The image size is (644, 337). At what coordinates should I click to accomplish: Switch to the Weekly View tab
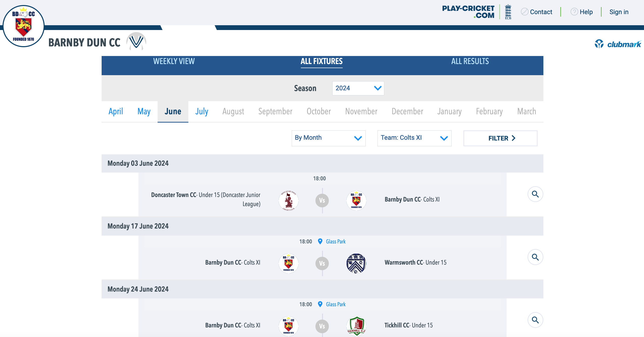click(x=174, y=61)
